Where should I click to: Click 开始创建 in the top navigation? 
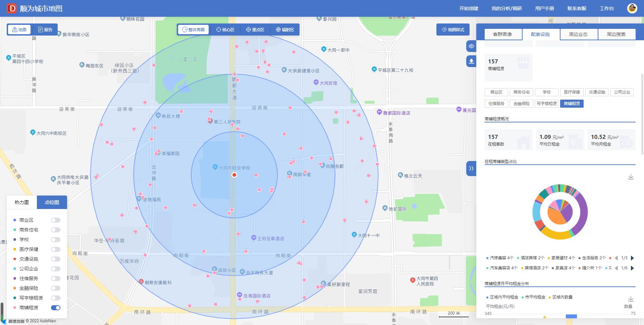tap(468, 8)
